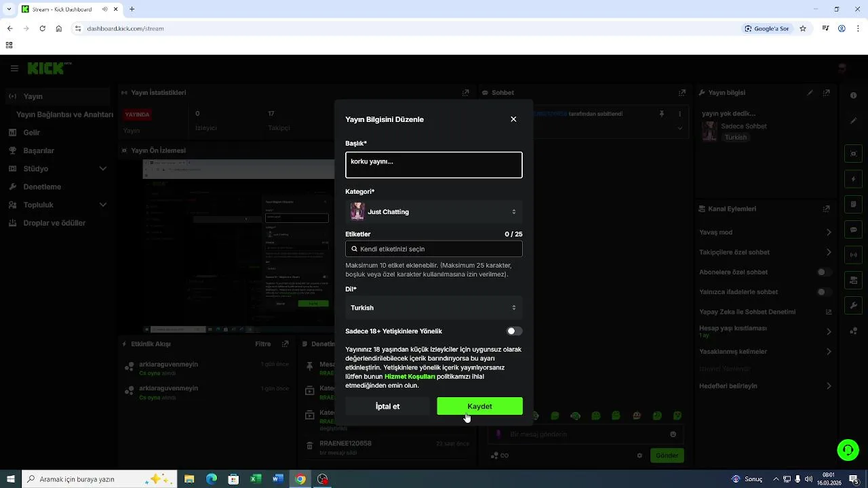
Task: Open external link for Yapay Zeka ile Sohbet Denetimi
Action: (828, 312)
